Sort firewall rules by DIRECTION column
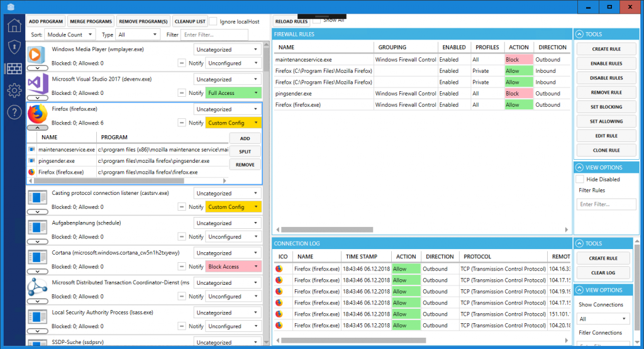The width and height of the screenshot is (644, 349). click(x=552, y=47)
